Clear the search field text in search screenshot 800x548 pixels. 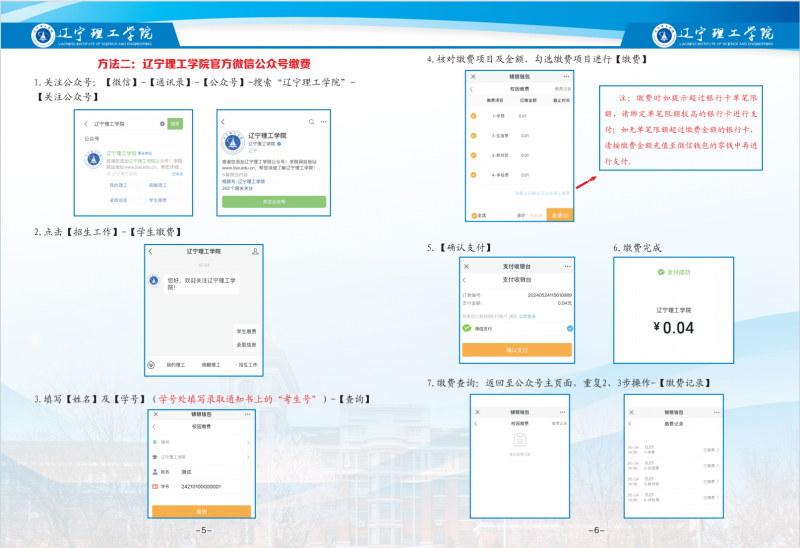click(x=162, y=123)
